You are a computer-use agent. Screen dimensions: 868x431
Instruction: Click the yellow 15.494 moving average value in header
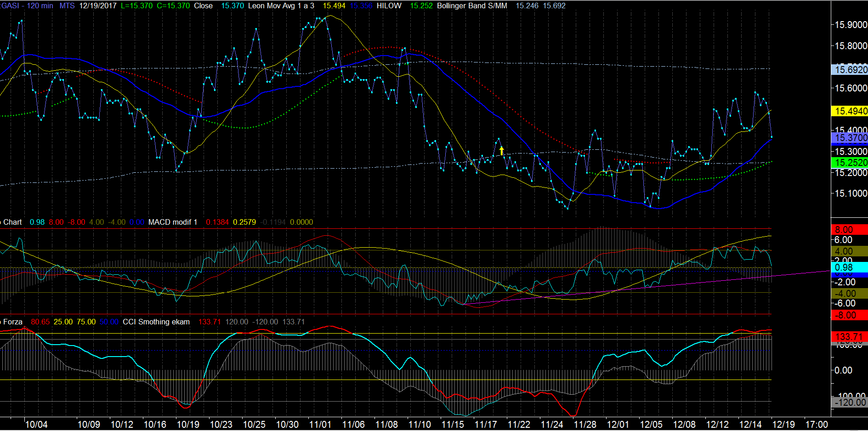click(x=334, y=6)
